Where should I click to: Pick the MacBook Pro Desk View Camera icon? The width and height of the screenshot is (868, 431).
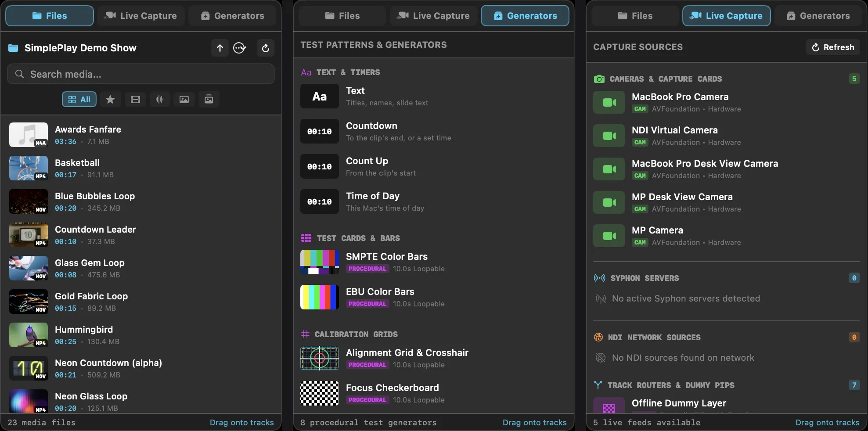click(609, 169)
